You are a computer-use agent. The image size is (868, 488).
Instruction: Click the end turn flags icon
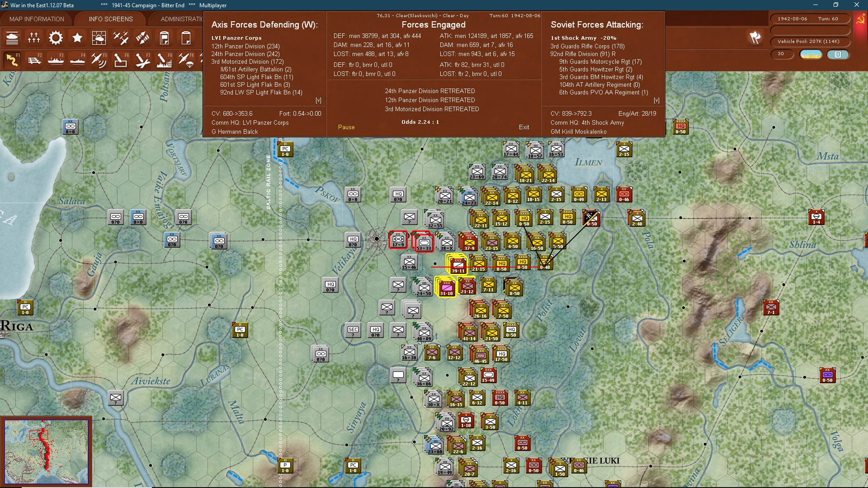click(x=755, y=38)
